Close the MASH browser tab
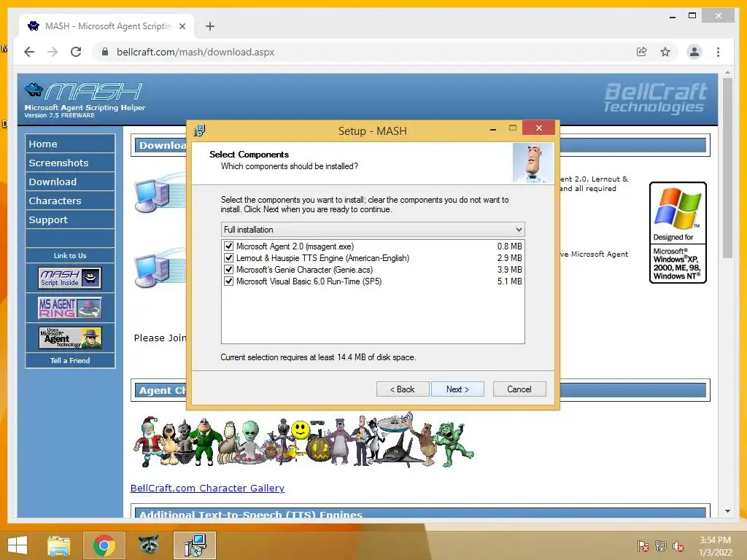 pyautogui.click(x=182, y=26)
